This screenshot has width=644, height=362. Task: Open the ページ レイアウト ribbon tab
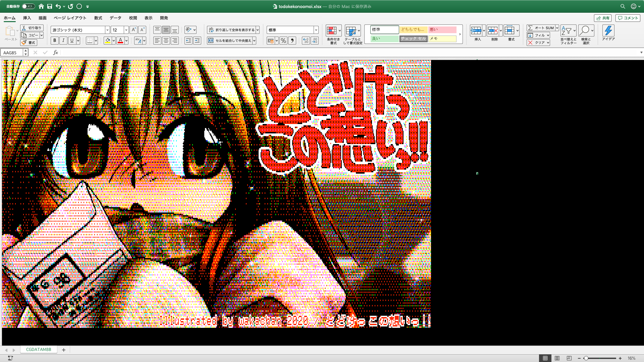pyautogui.click(x=70, y=18)
